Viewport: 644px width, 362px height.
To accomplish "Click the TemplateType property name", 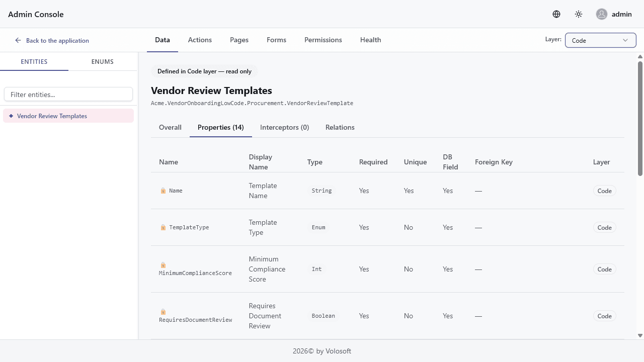I will (189, 227).
